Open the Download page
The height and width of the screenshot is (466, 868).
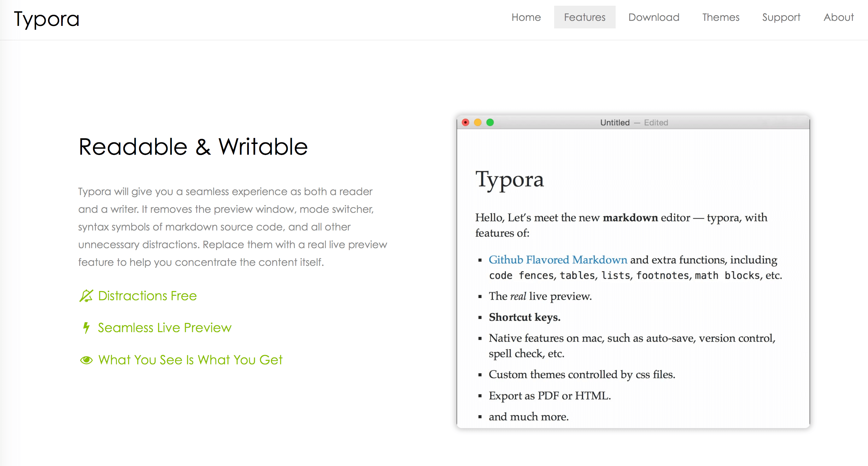click(654, 17)
